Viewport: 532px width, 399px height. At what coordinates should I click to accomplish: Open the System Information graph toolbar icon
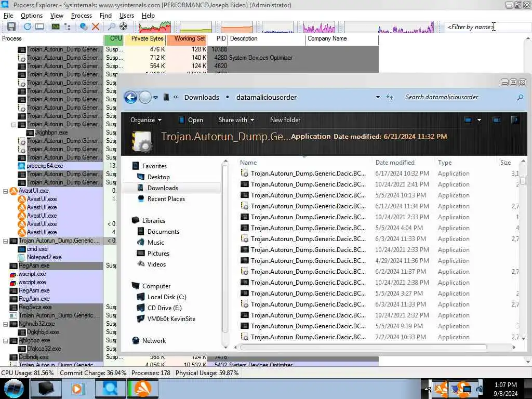(x=55, y=26)
